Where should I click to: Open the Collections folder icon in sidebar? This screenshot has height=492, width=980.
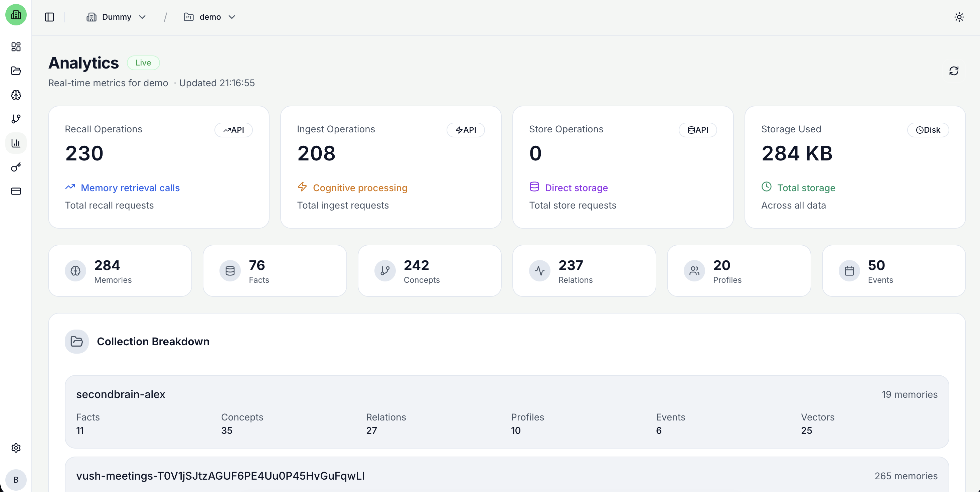pyautogui.click(x=16, y=71)
